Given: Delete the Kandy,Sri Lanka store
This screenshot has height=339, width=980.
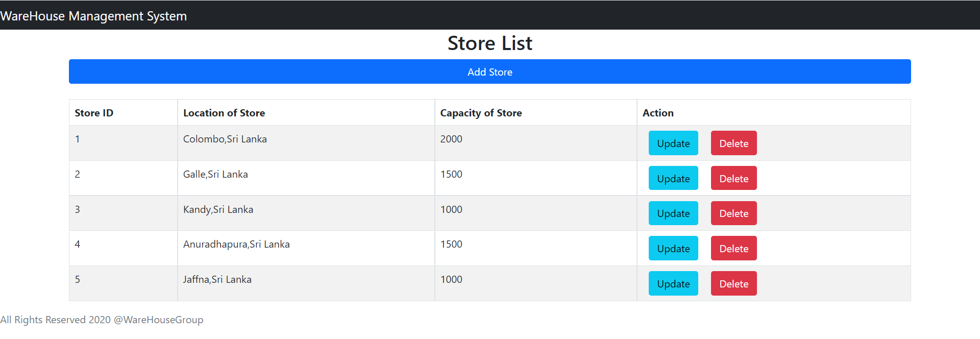Looking at the screenshot, I should click(x=734, y=213).
